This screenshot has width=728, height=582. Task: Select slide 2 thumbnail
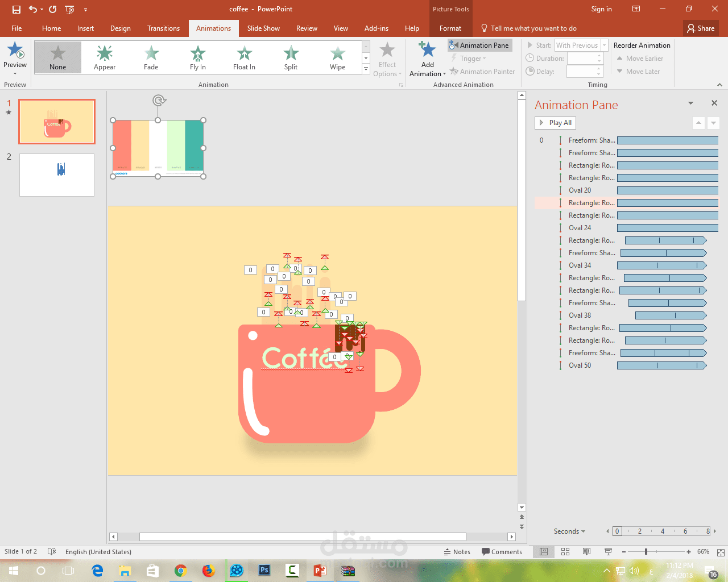[57, 175]
